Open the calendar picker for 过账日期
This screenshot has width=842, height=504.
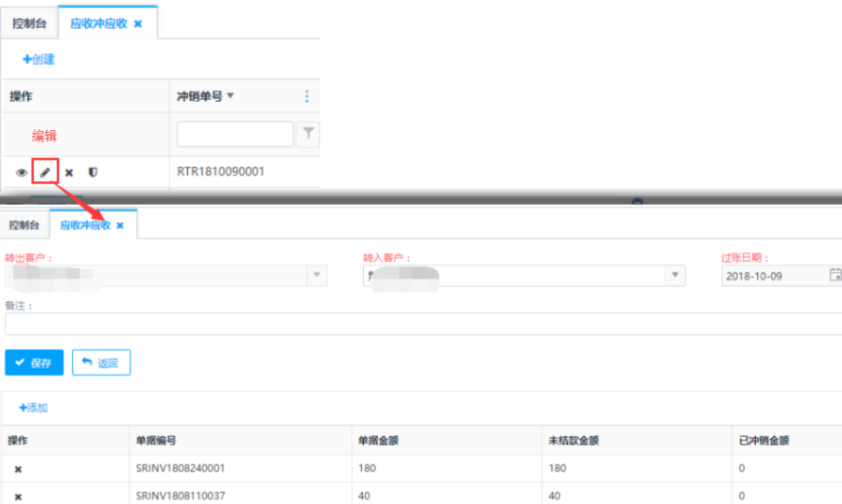point(835,276)
